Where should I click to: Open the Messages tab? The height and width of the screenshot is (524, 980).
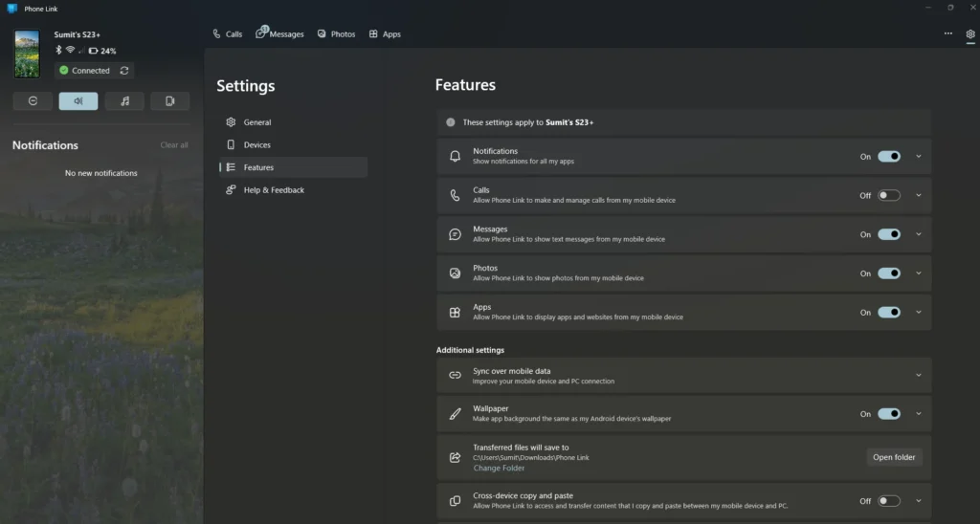[279, 34]
